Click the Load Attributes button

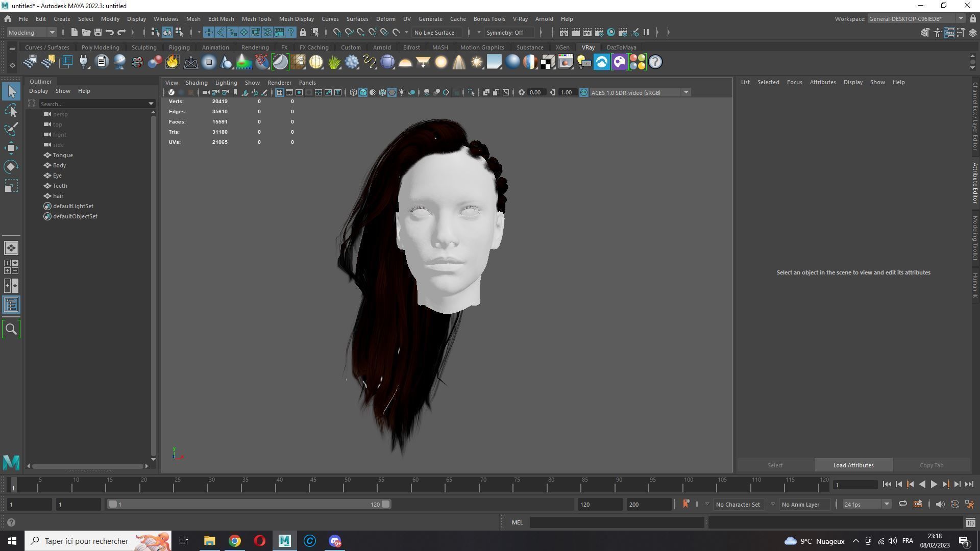(853, 465)
